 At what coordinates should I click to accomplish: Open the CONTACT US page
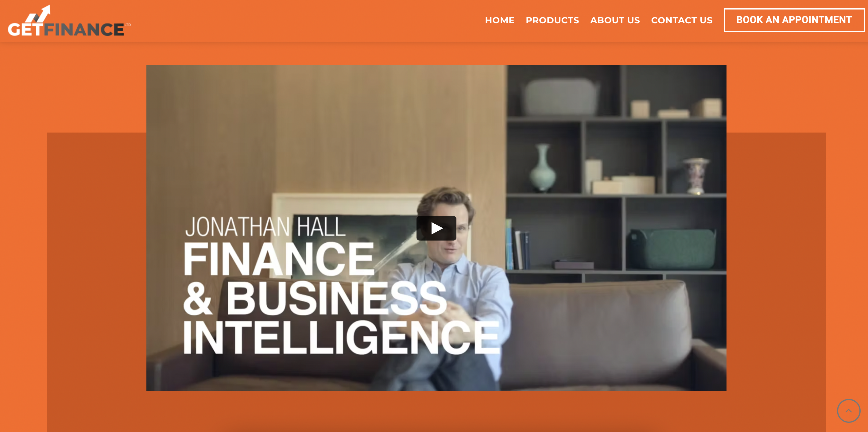click(x=682, y=20)
